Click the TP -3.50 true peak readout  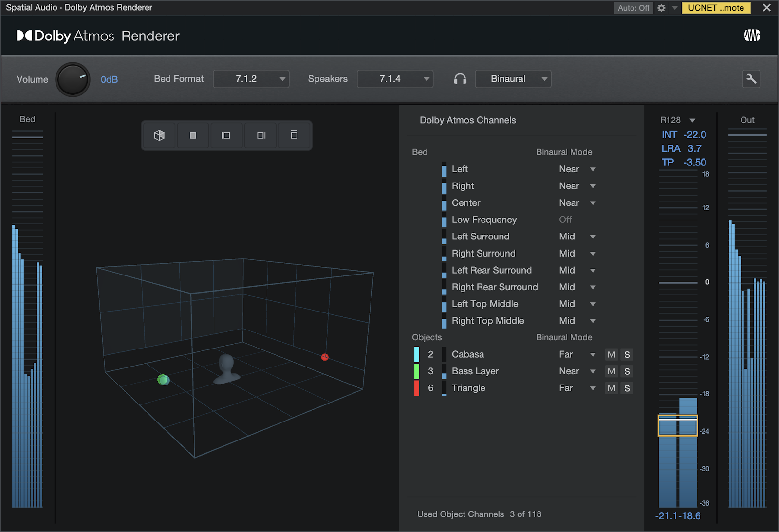(x=684, y=163)
